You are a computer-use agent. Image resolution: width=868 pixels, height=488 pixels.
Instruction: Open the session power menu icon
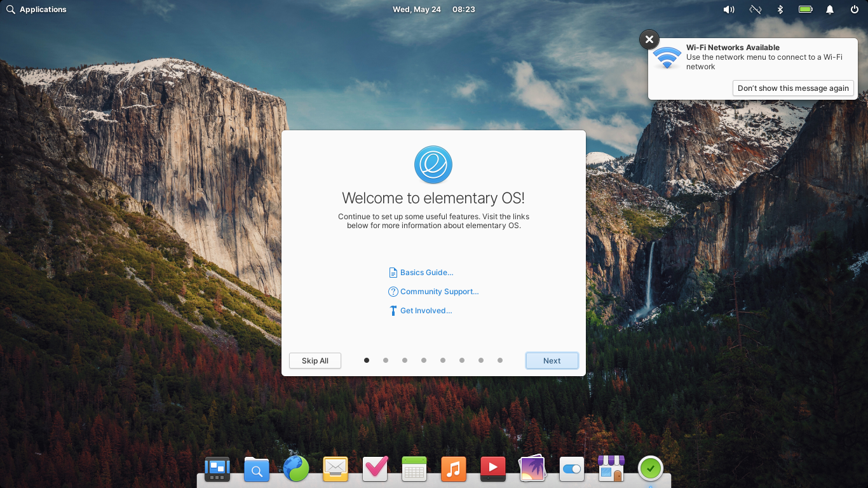coord(855,10)
